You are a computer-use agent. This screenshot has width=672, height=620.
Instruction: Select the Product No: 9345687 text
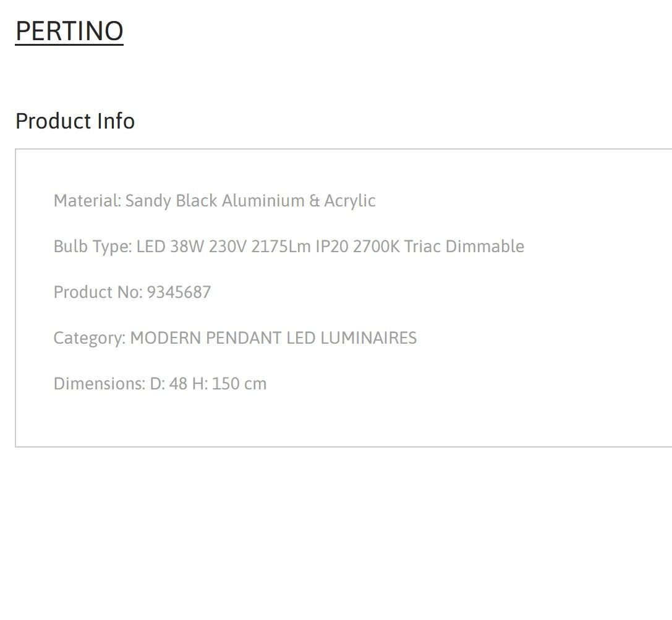(132, 292)
